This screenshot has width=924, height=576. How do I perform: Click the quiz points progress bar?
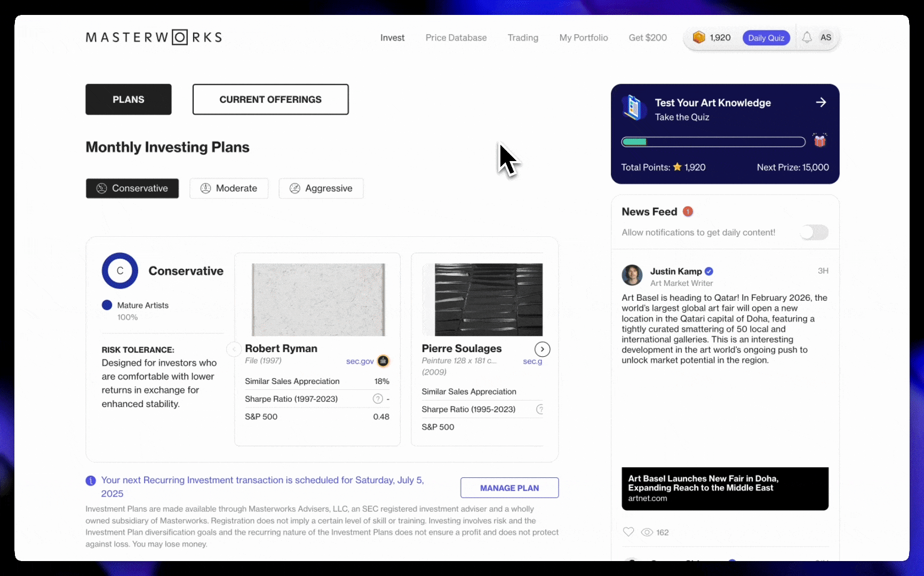713,142
